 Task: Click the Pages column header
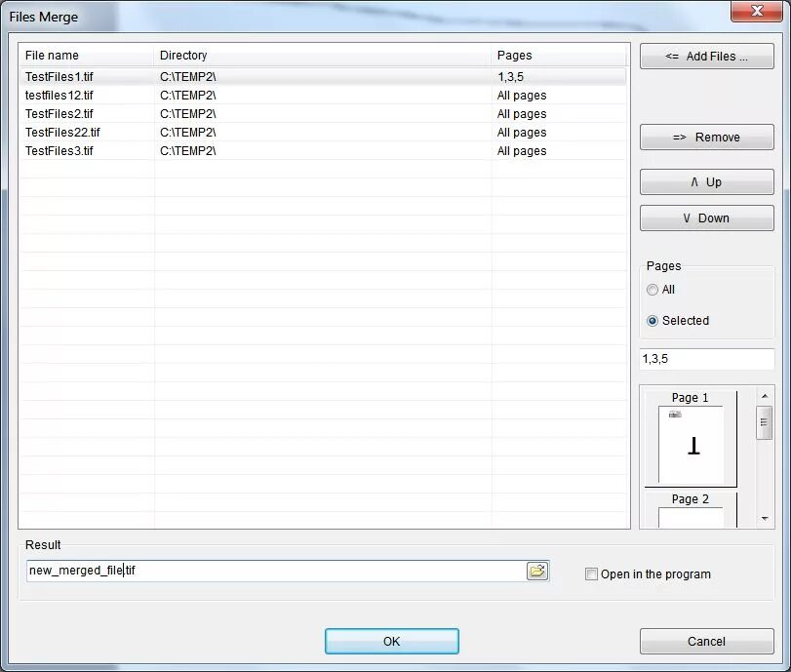[x=559, y=55]
